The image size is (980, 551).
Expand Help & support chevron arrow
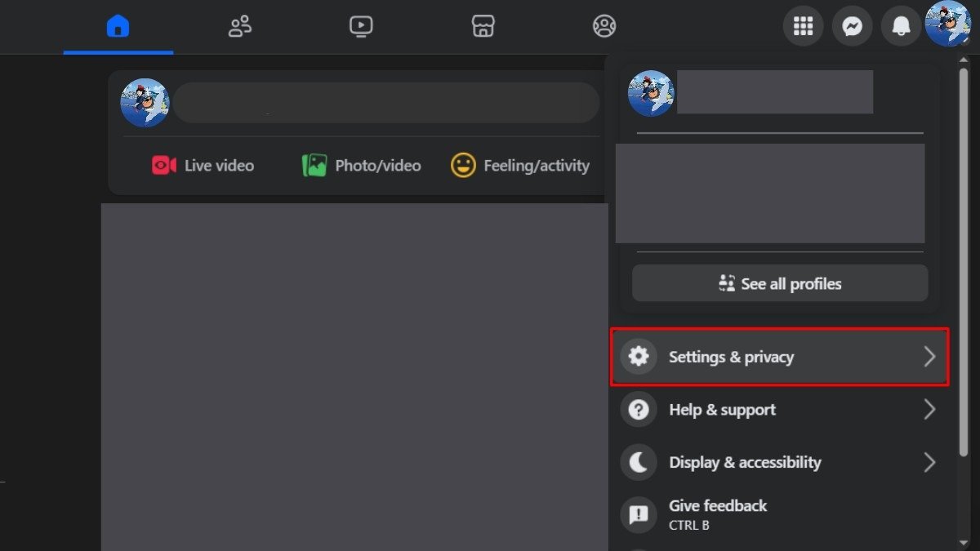929,410
